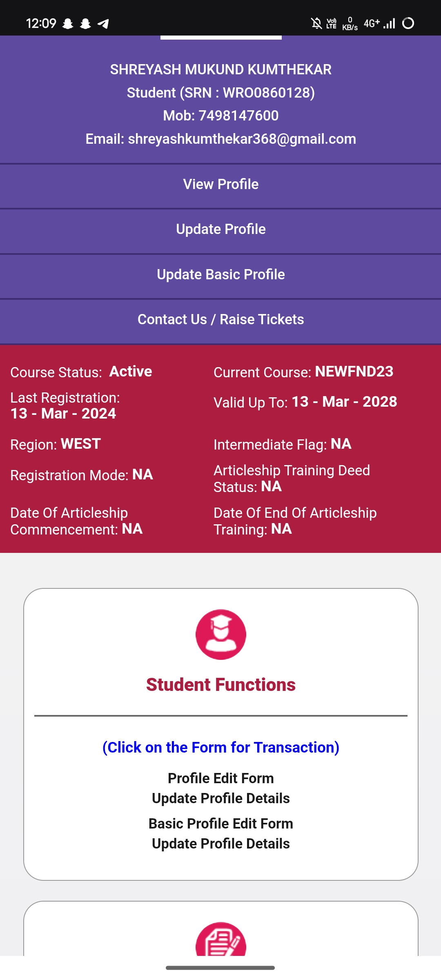Select the Update Profile menu item
Image resolution: width=441 pixels, height=980 pixels.
[220, 229]
